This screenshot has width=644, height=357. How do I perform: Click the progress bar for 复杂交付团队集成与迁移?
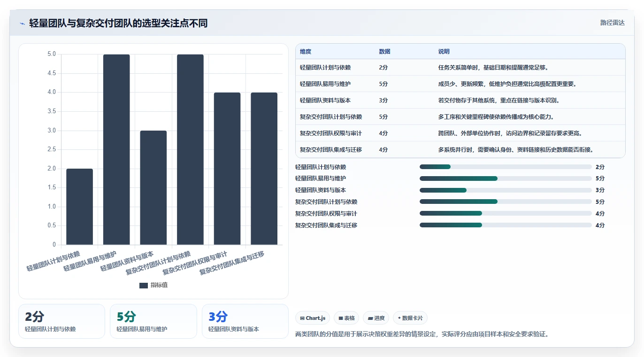[506, 225]
